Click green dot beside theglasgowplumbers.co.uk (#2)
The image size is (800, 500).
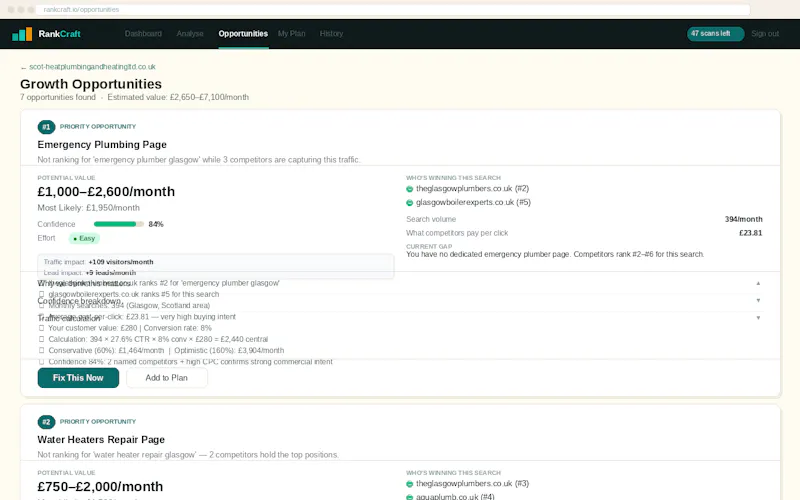[409, 189]
